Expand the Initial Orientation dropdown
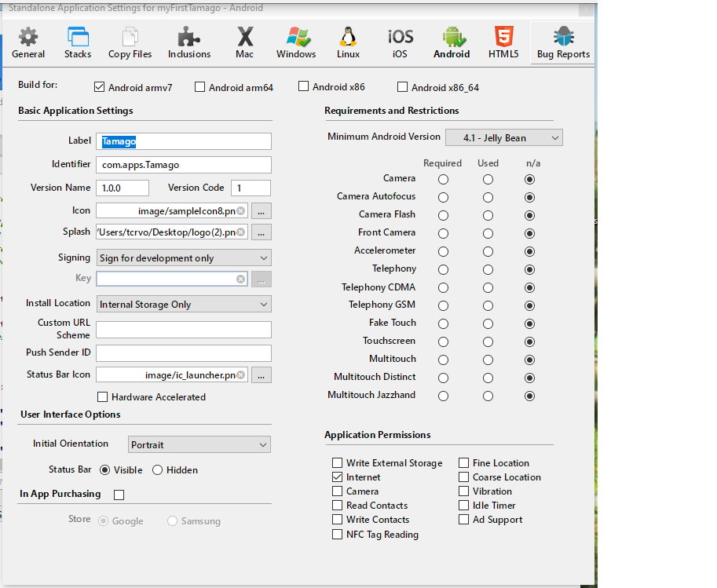Screen dimensions: 717x588 (x=199, y=445)
